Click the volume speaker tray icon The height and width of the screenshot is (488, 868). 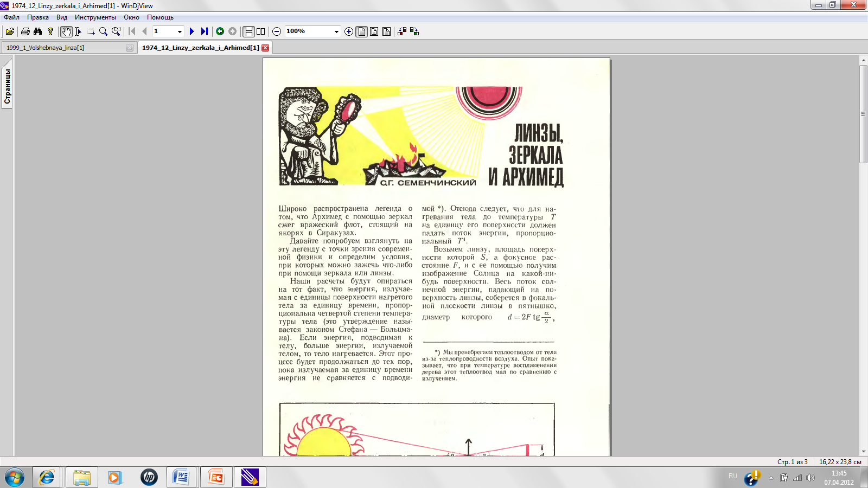pyautogui.click(x=810, y=478)
